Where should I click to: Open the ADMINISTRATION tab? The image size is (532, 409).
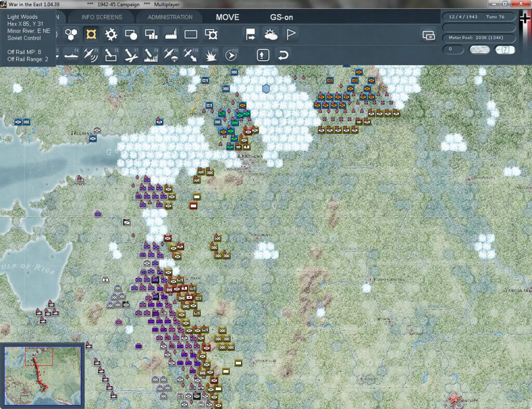point(170,17)
